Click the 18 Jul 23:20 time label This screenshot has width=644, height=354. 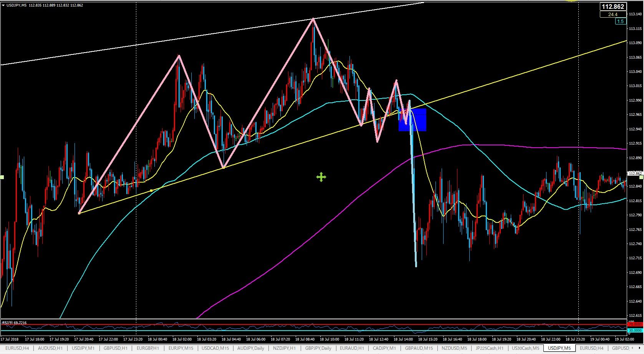pyautogui.click(x=575, y=339)
